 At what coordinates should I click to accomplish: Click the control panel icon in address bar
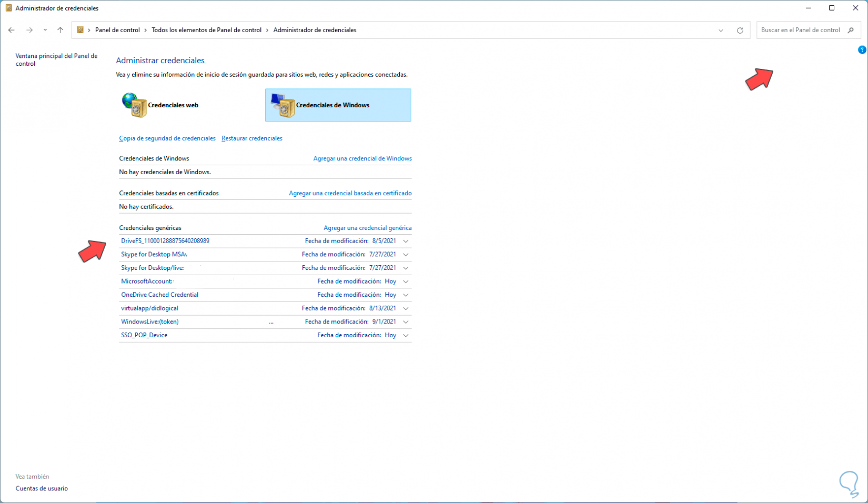[x=80, y=30]
